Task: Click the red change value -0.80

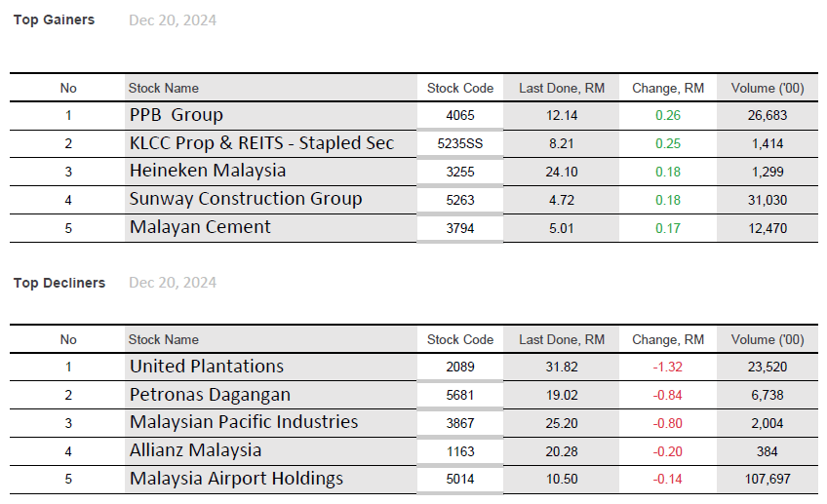Action: [668, 423]
